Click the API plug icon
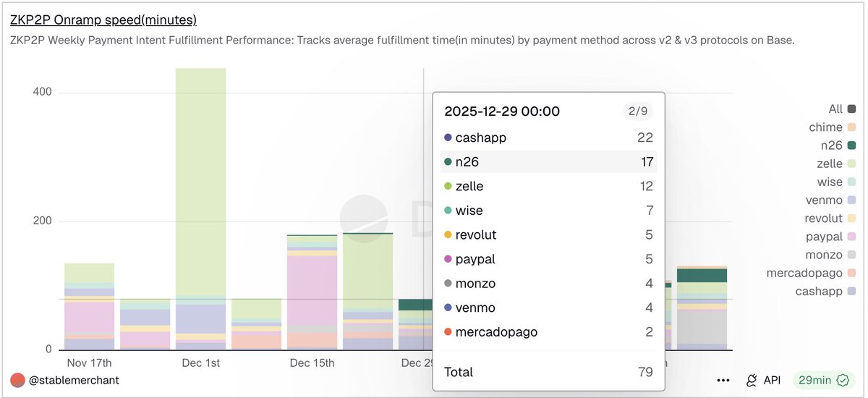 click(x=752, y=380)
